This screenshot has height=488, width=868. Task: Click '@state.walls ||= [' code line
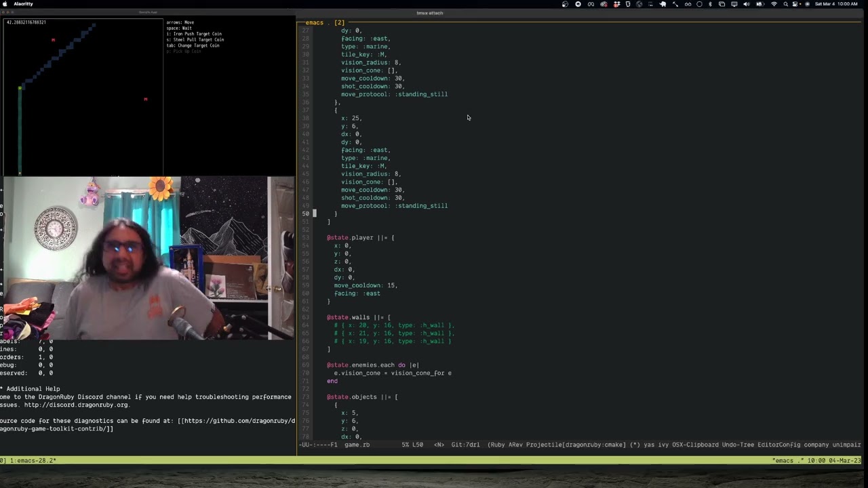tap(359, 317)
